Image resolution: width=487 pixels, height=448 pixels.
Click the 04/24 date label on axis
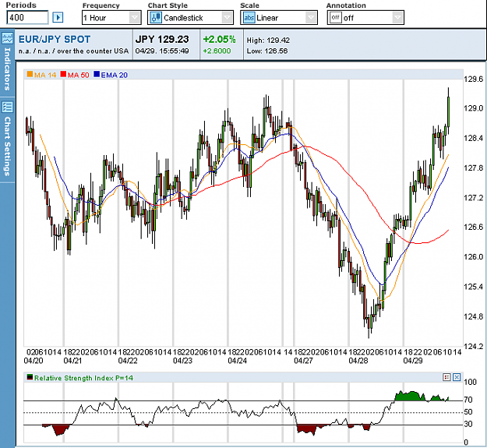238,361
